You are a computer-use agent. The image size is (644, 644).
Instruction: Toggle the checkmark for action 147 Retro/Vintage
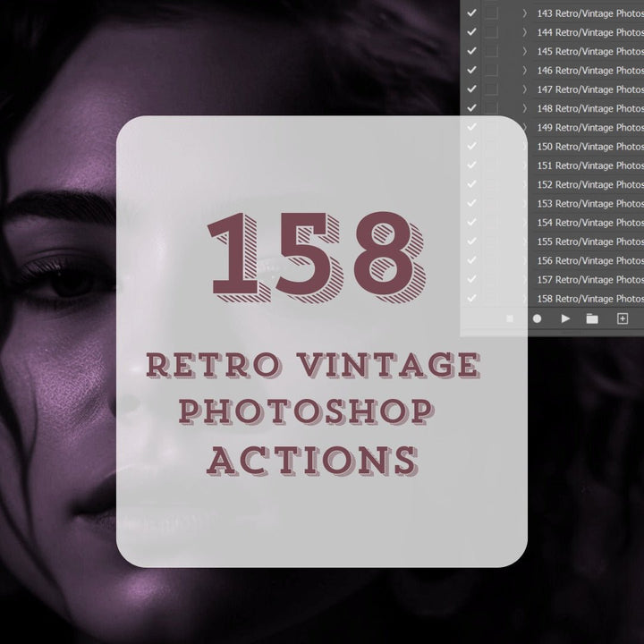[x=471, y=89]
